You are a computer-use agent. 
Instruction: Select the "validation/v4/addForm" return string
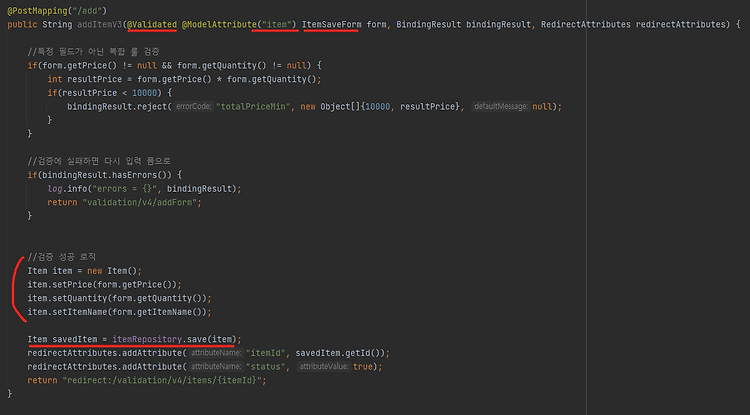coord(140,202)
